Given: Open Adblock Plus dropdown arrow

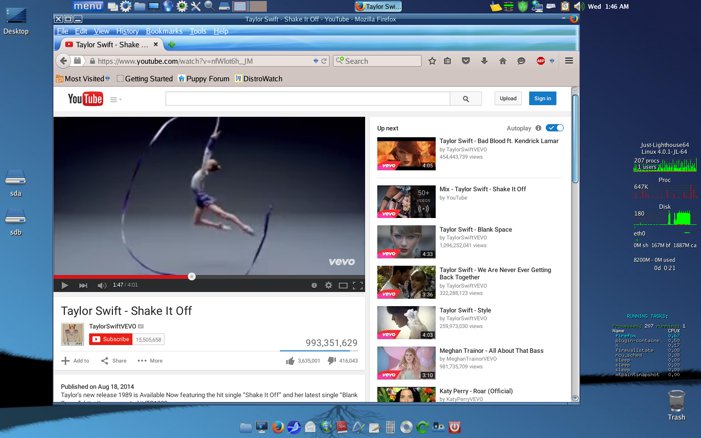Looking at the screenshot, I should point(552,61).
